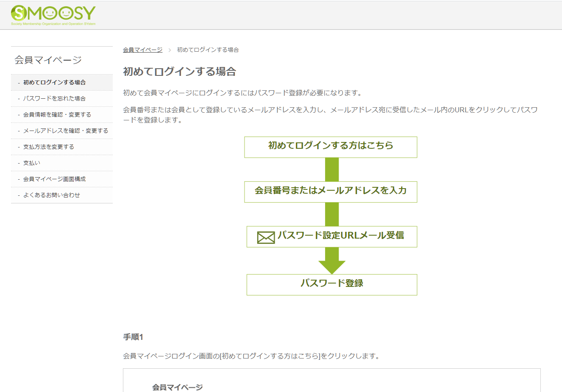Click the パスワード登録 flowchart box
Viewport: 562px width, 392px height.
pos(332,285)
